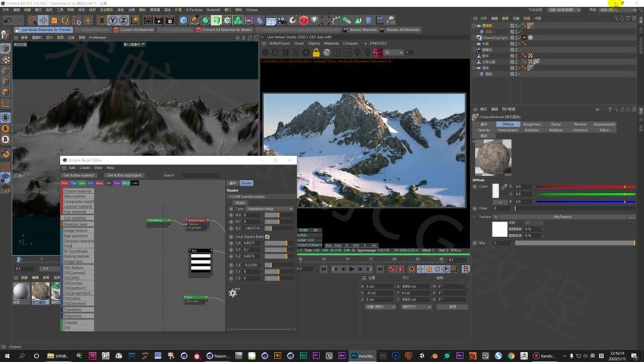The width and height of the screenshot is (644, 362).
Task: Click the blue Cube primitive icon
Action: 183,20
